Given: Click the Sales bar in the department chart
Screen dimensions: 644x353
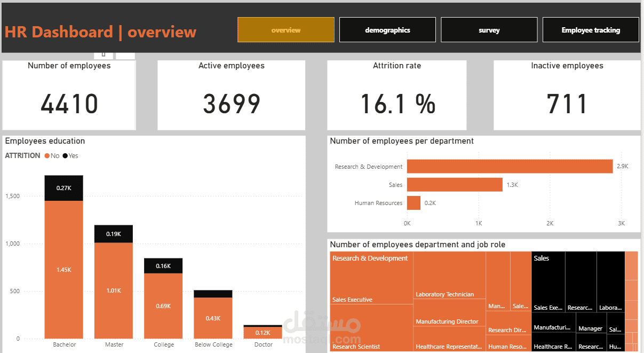Looking at the screenshot, I should point(454,184).
